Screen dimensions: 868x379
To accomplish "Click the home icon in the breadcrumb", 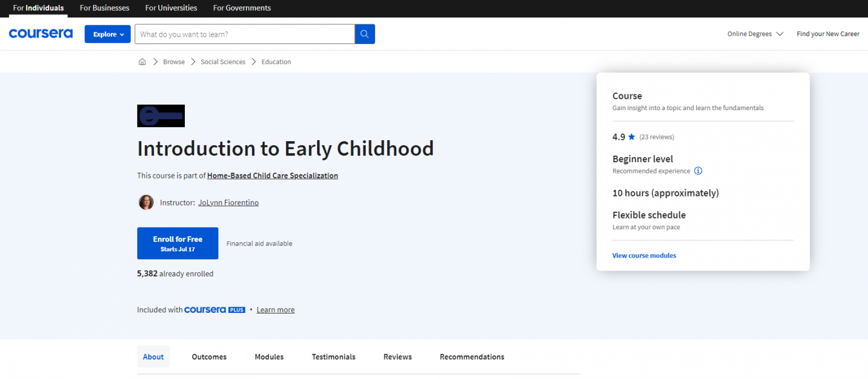I will [x=142, y=61].
